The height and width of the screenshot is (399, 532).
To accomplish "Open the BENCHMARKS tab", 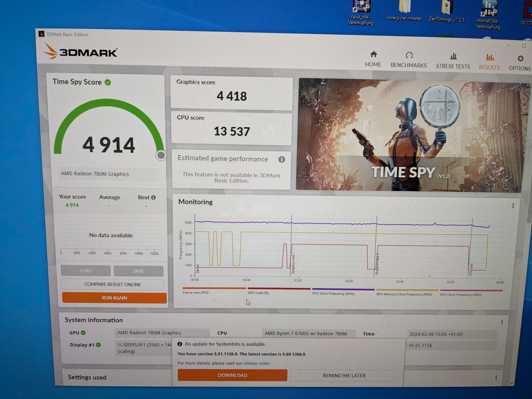I will [x=408, y=60].
